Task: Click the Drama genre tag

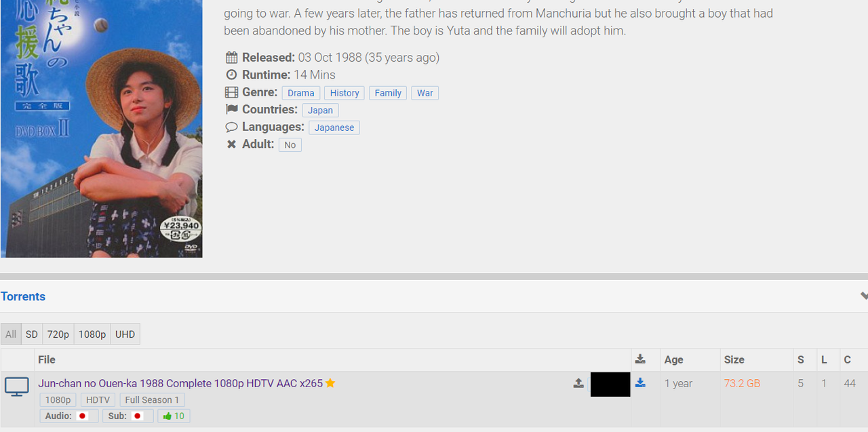Action: (x=301, y=93)
